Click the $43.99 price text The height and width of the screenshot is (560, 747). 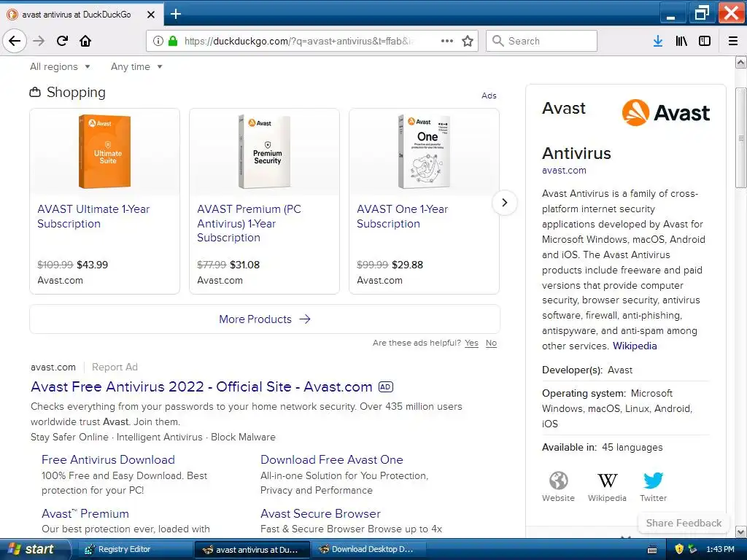[93, 265]
